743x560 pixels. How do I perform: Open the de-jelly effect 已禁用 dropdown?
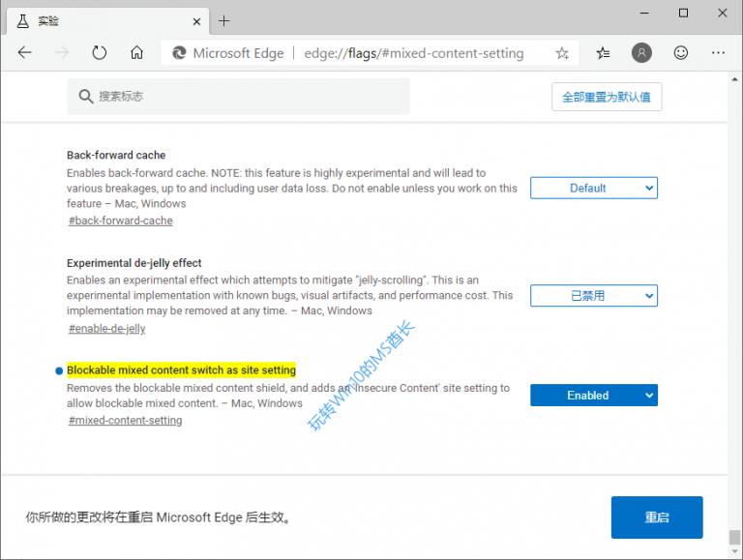(x=594, y=296)
